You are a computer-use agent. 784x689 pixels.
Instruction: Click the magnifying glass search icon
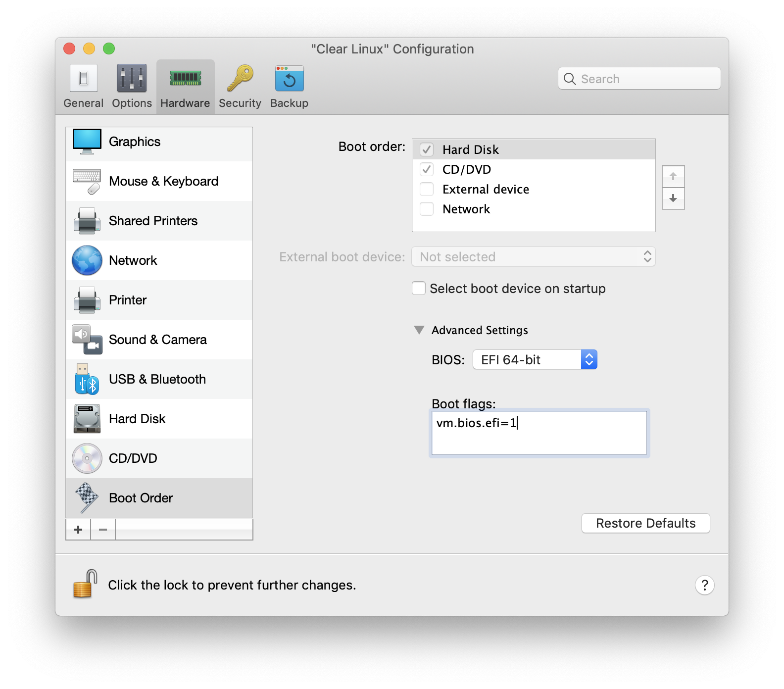(570, 79)
